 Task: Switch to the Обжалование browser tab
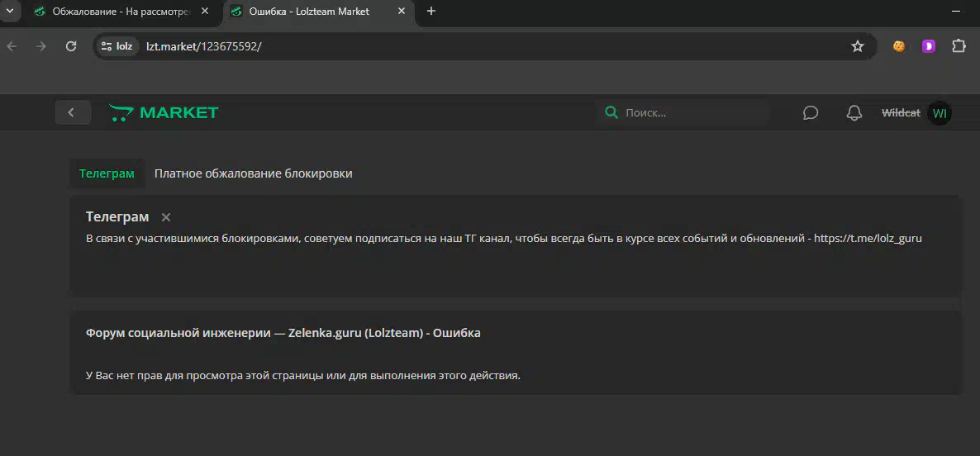tap(116, 12)
